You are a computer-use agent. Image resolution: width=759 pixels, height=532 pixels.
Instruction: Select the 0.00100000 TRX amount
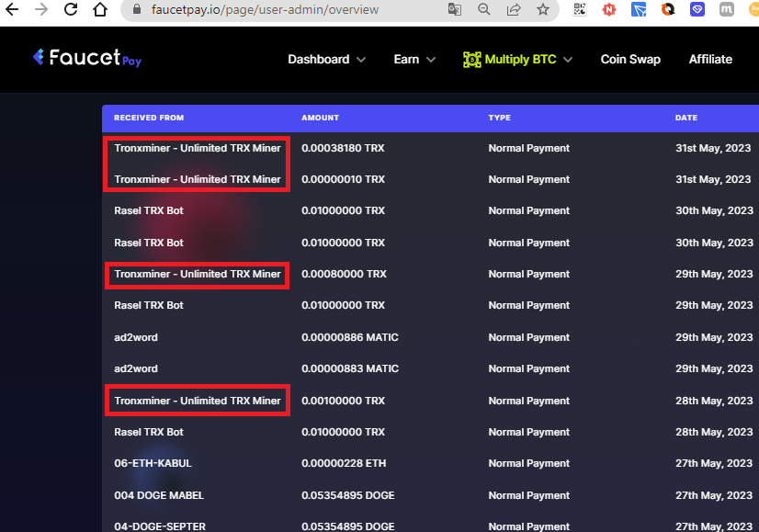tap(343, 401)
